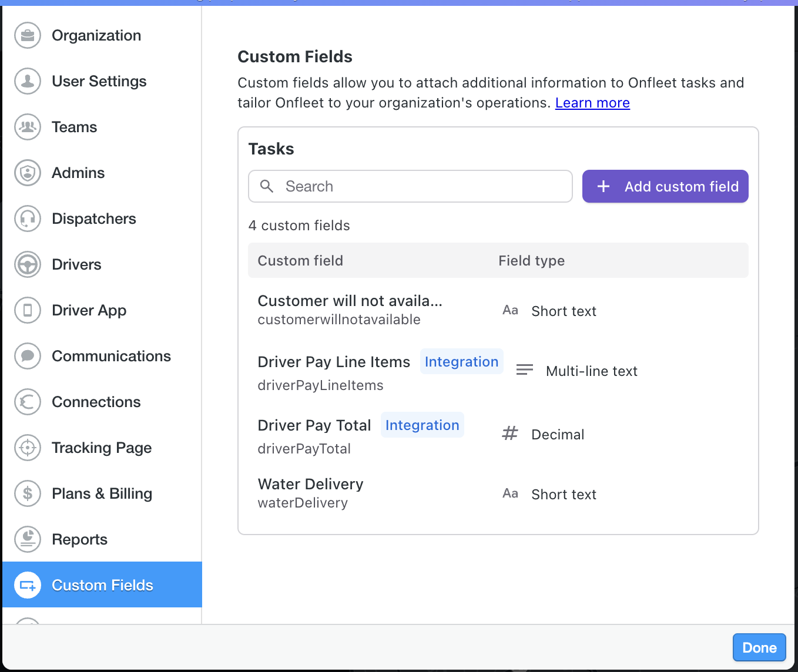Go to the Reports section
Screen dimensions: 798x672
point(79,539)
